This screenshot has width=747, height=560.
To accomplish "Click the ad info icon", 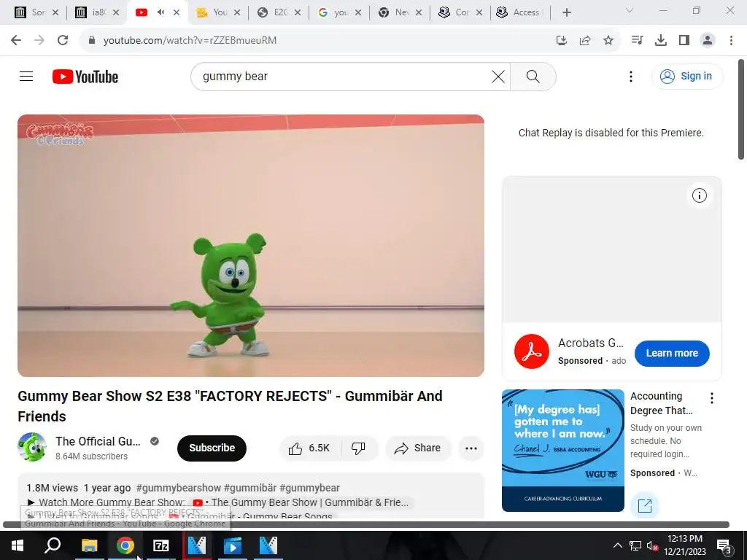I will click(700, 195).
